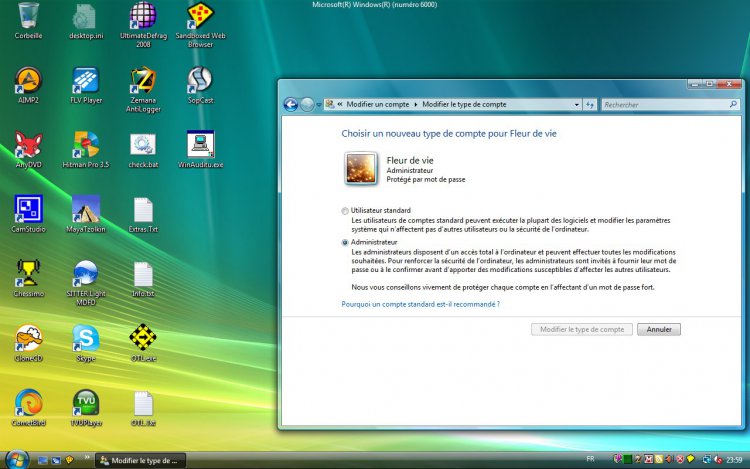Select the check.bat file icon
The image size is (750, 469).
pos(143,144)
